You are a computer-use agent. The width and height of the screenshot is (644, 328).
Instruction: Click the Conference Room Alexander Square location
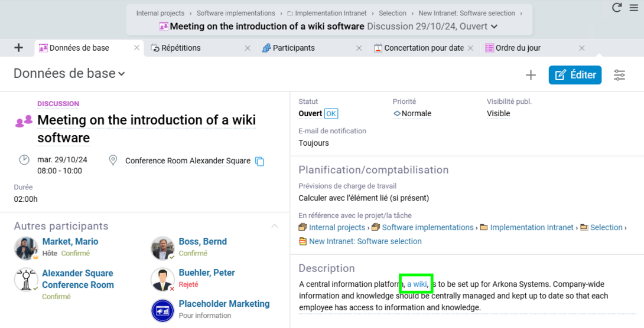(x=188, y=160)
